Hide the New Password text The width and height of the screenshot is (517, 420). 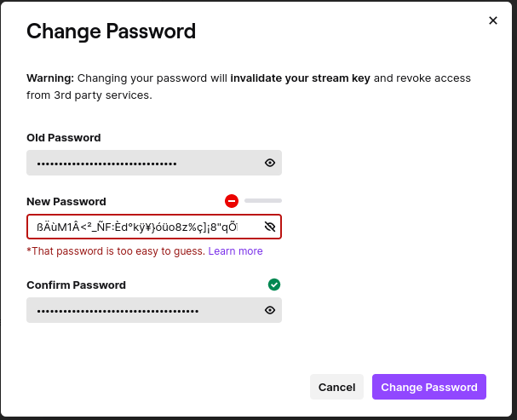pos(270,227)
